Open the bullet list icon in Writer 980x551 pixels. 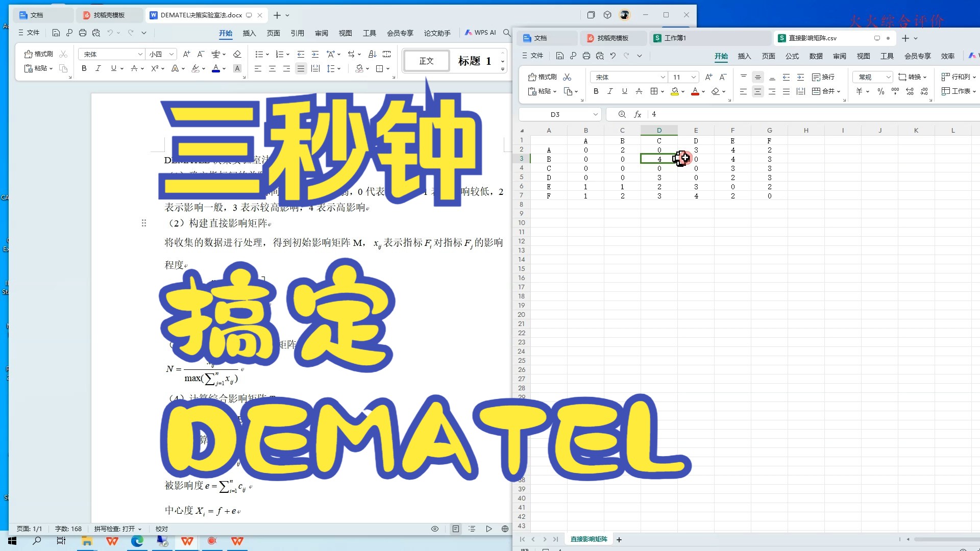click(x=260, y=54)
